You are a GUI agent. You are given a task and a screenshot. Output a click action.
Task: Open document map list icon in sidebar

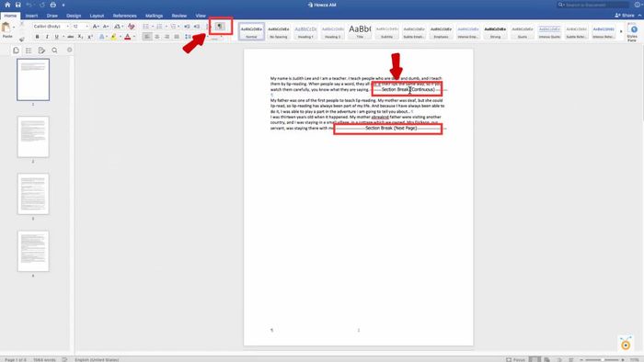[29, 51]
